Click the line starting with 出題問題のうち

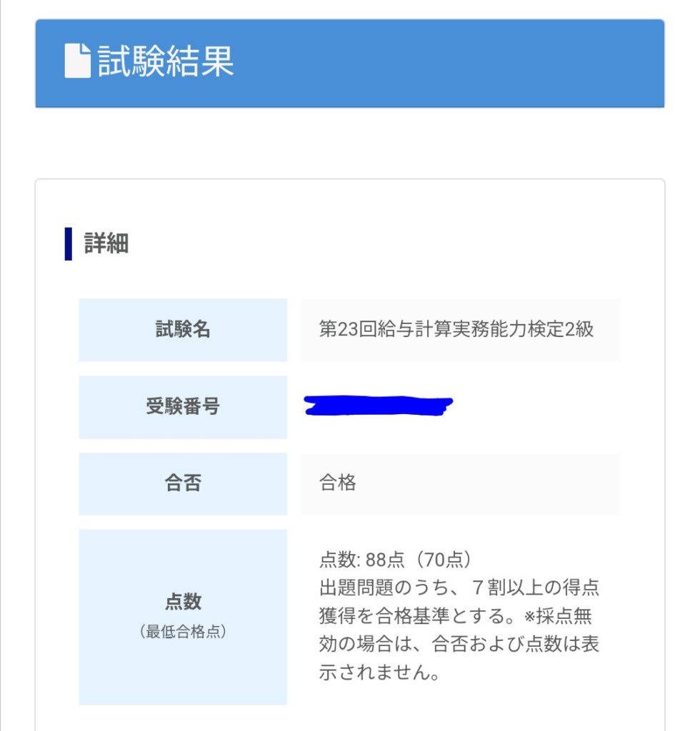[459, 588]
